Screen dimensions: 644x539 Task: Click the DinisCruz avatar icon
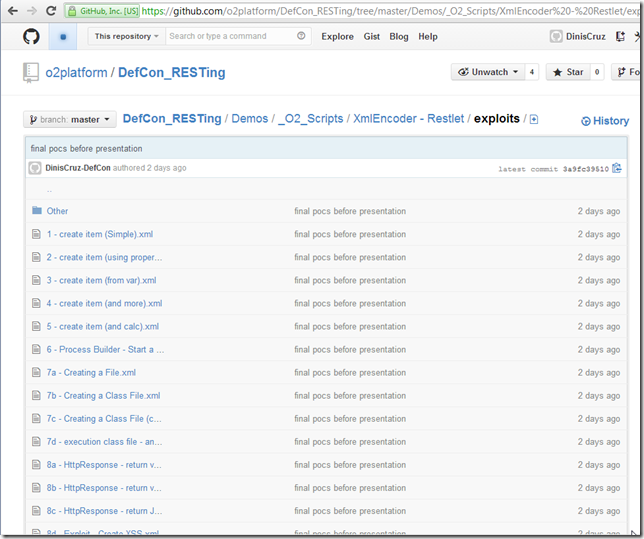coord(556,37)
